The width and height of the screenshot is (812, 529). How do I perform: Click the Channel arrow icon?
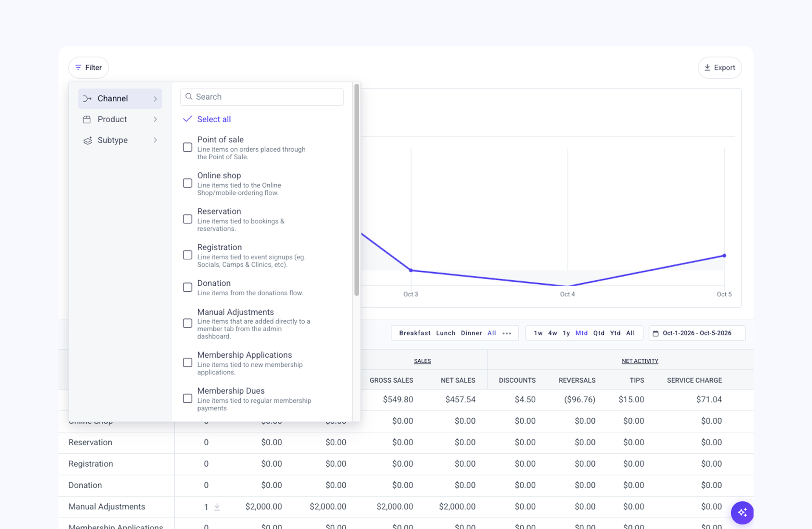[87, 99]
